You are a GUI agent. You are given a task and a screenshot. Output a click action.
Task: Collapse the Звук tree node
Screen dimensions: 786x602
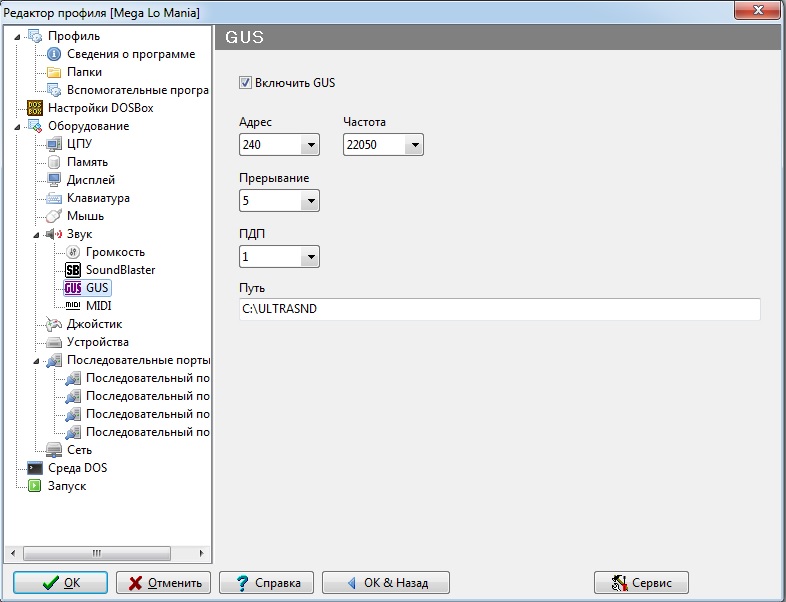(37, 235)
